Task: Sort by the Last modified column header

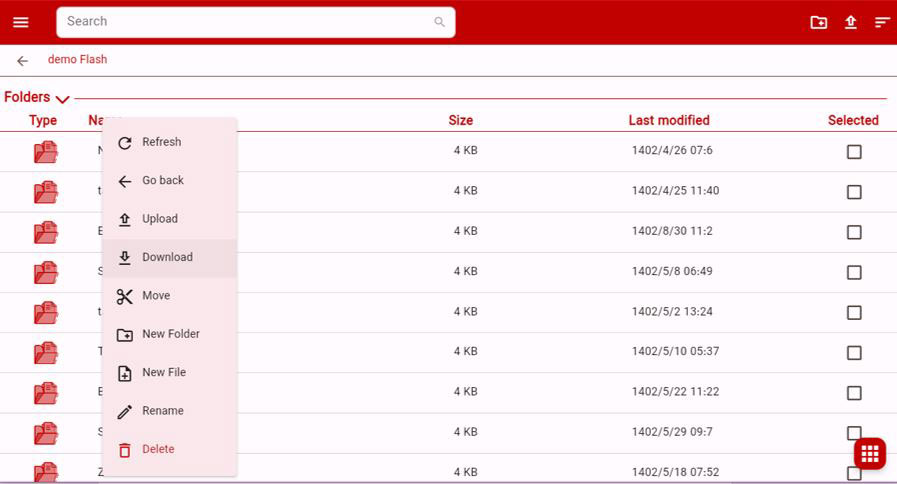Action: (668, 120)
